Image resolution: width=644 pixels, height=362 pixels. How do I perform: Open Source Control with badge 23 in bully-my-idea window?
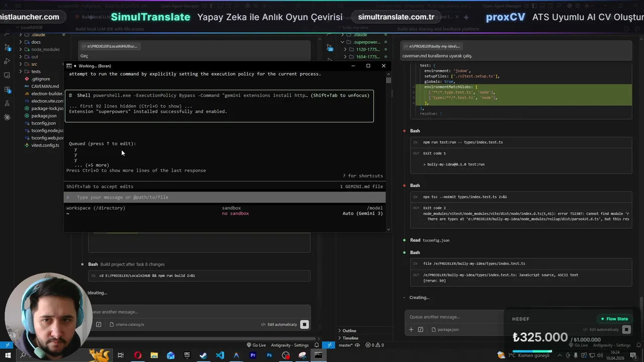coord(330,48)
